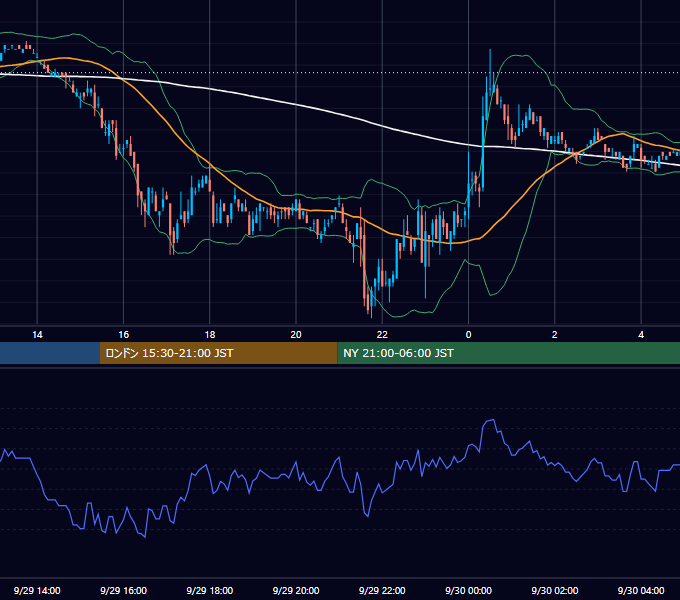Click the 9/29 18:00 date label
The width and height of the screenshot is (680, 600).
(x=210, y=590)
